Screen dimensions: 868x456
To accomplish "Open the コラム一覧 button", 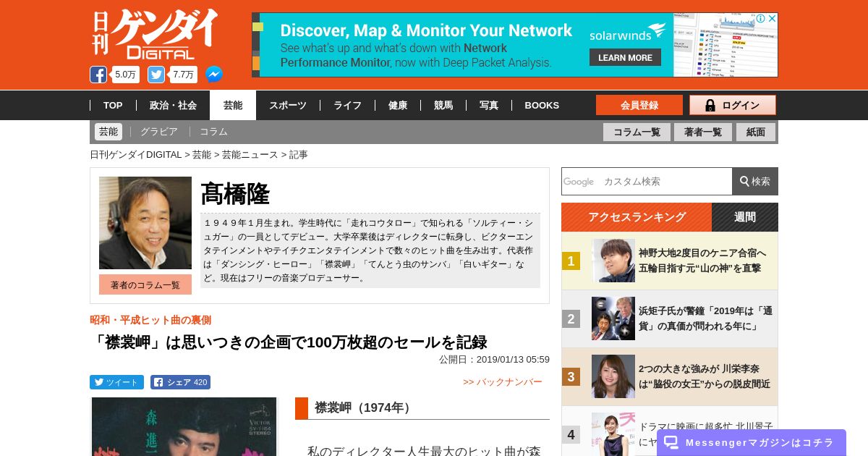I will [637, 132].
